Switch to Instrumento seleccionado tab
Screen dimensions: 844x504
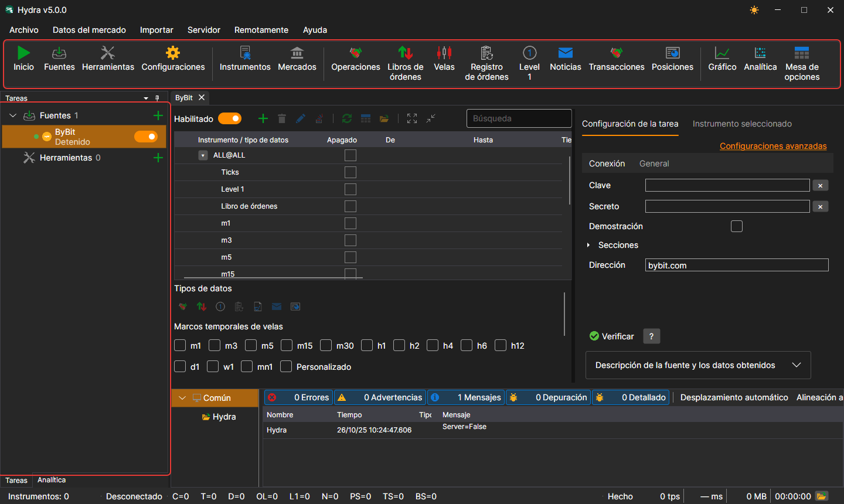point(742,124)
